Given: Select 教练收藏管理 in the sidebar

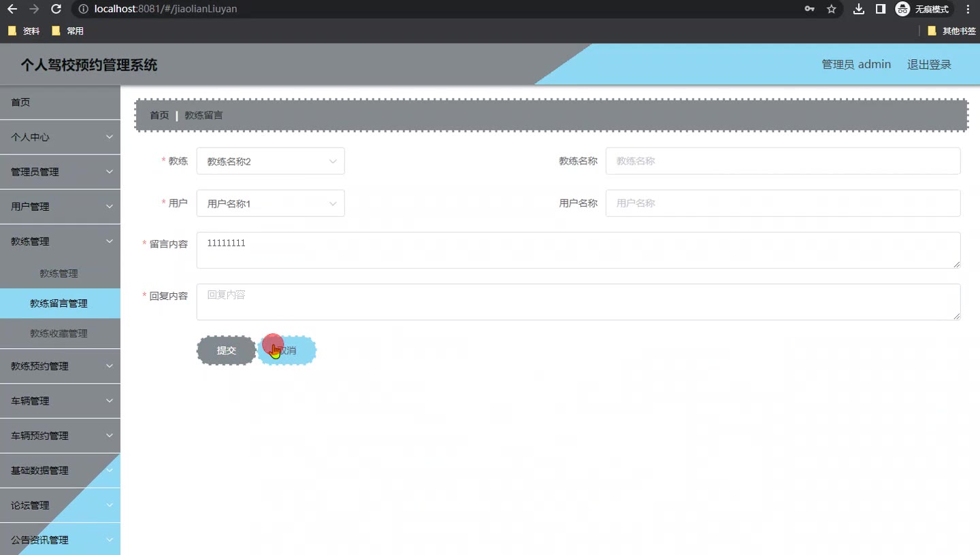Looking at the screenshot, I should pos(60,333).
